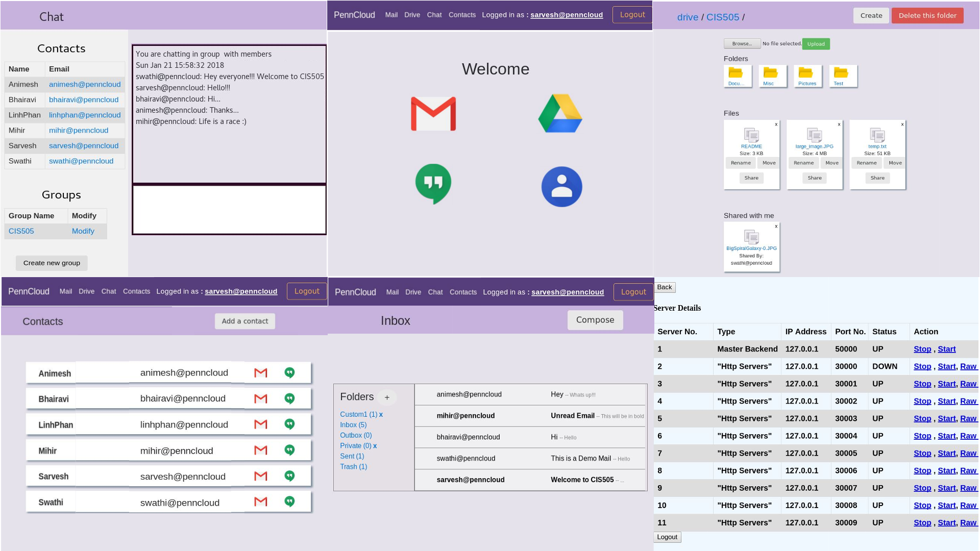980x551 pixels.
Task: Open the Pictures folder in drive
Action: coord(807,76)
